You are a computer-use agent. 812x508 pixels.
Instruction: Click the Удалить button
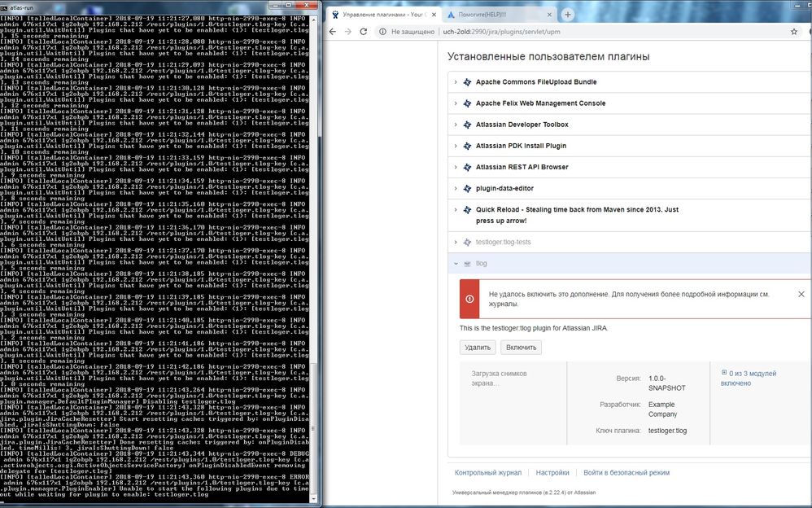[x=478, y=348]
